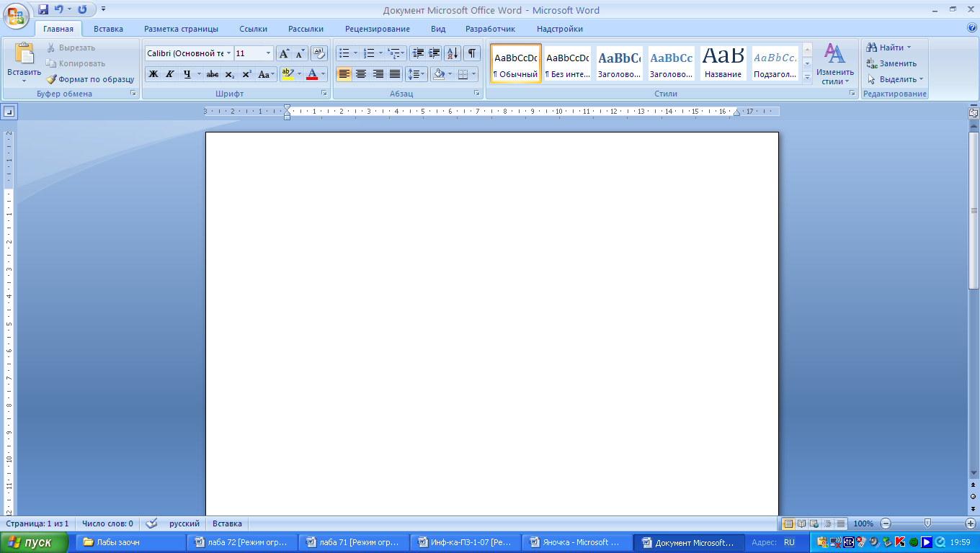
Task: Click the 100% zoom level
Action: coord(863,523)
